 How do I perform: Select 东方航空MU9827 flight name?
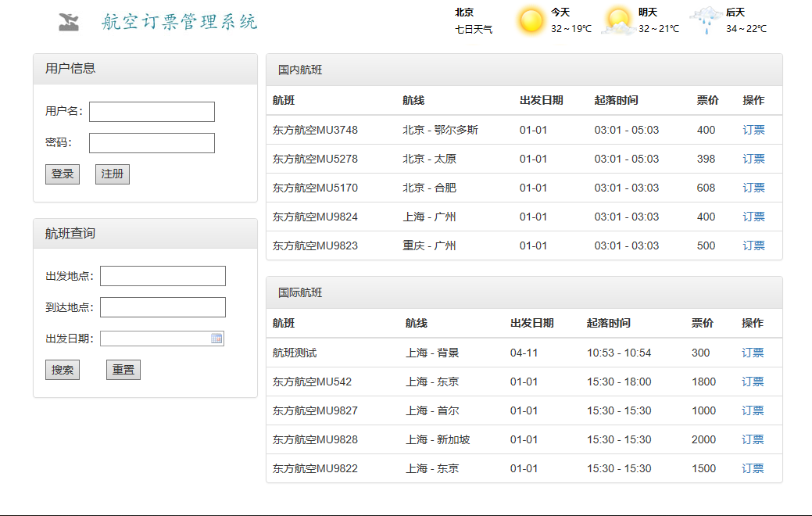[315, 410]
